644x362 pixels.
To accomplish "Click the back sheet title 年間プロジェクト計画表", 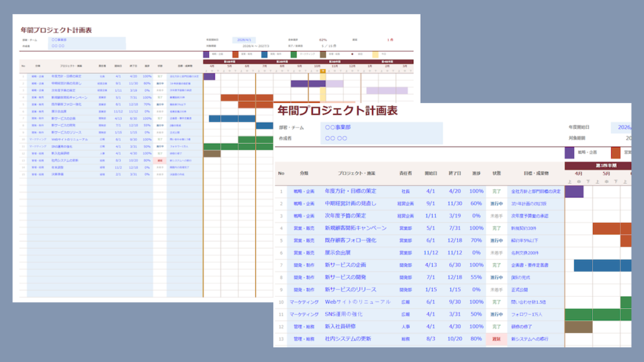I will [x=56, y=30].
